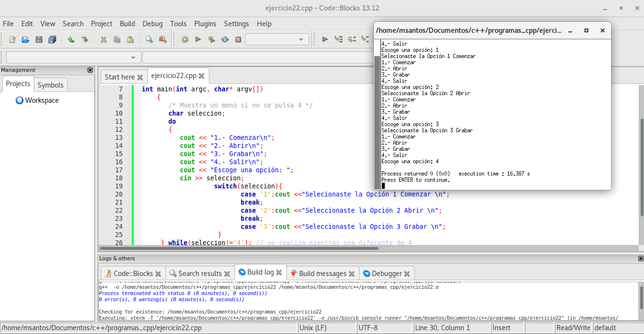Click the editor's horizontal scrollbar

tap(239, 248)
